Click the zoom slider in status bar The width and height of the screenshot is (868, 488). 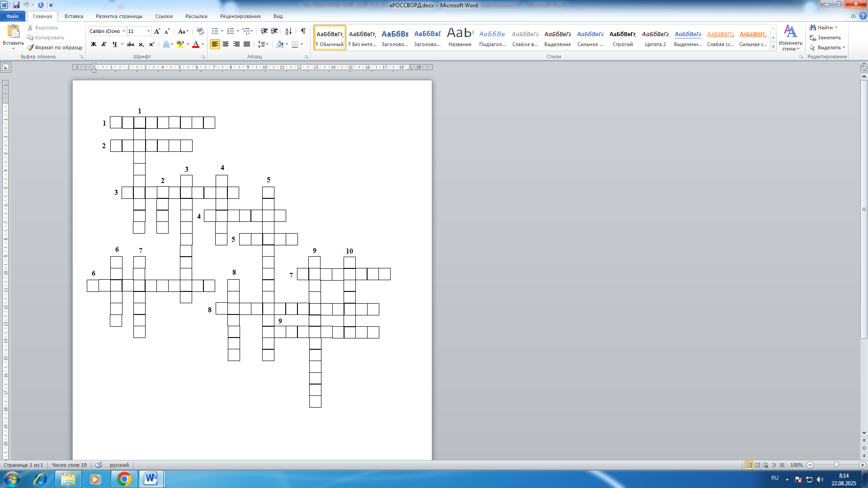point(836,465)
